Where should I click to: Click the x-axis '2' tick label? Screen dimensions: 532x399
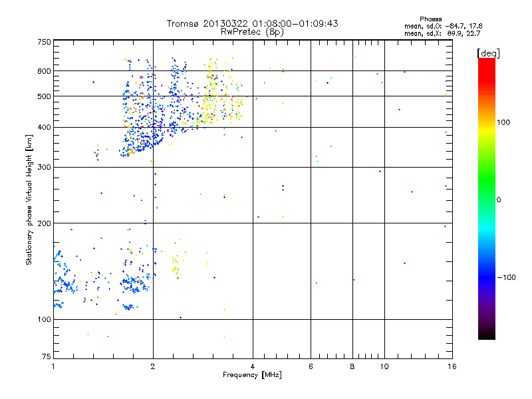(153, 366)
